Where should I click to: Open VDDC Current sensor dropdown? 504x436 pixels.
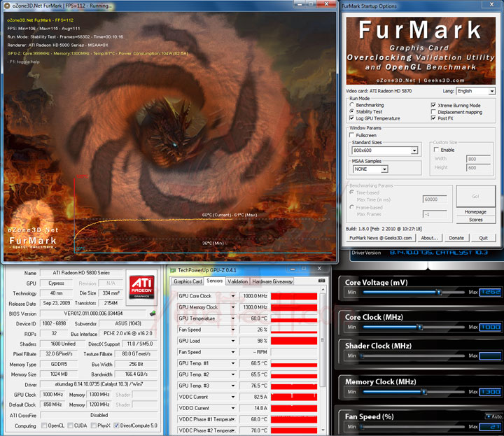pyautogui.click(x=233, y=397)
